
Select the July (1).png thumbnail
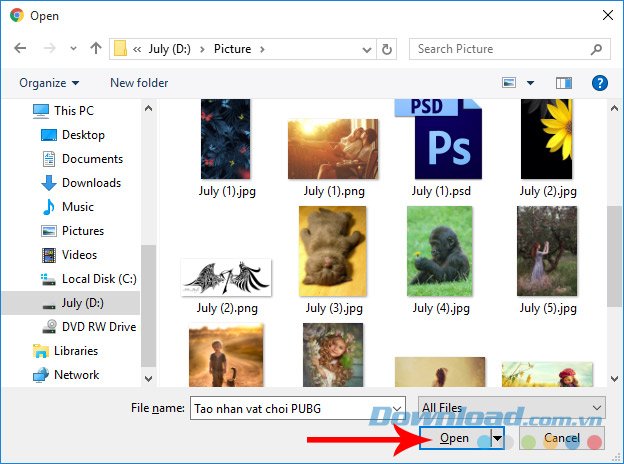point(333,149)
